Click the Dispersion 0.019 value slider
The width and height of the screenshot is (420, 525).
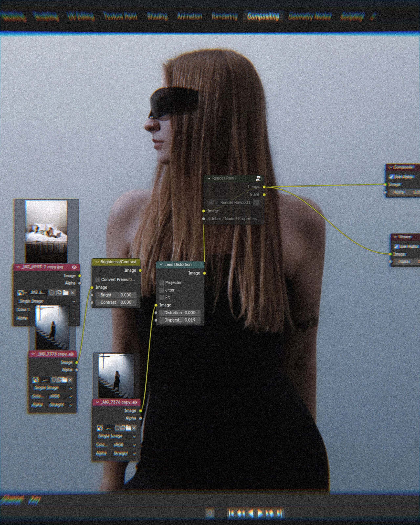pos(180,320)
